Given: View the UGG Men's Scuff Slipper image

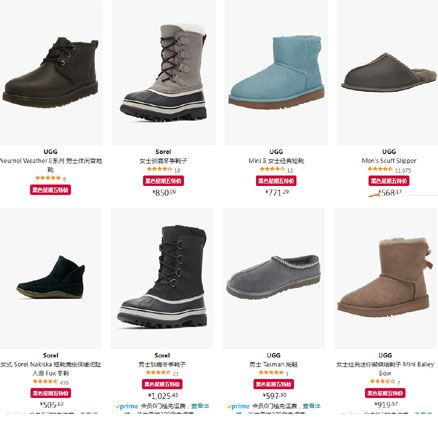Looking at the screenshot, I should coord(389,72).
